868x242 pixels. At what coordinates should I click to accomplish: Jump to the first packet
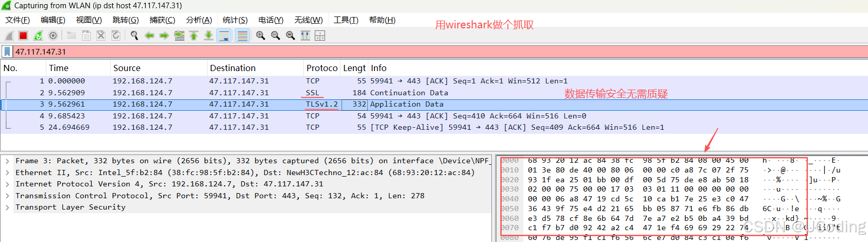(194, 36)
